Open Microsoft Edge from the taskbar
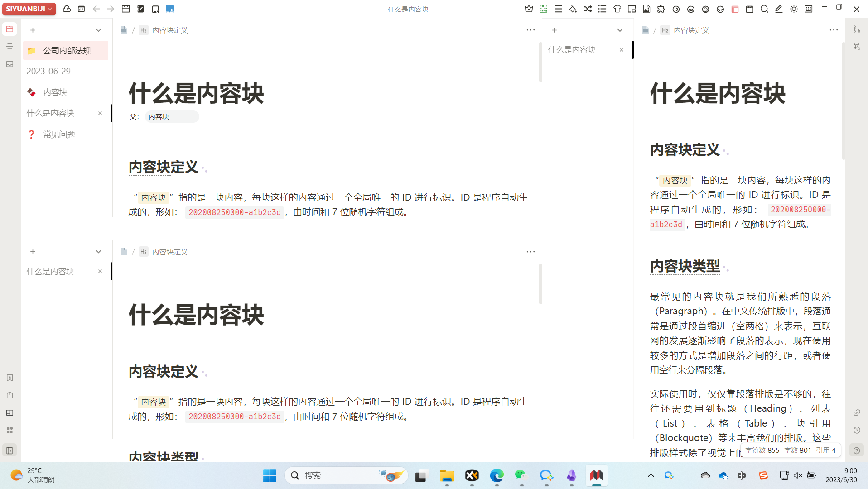868x489 pixels. [497, 475]
